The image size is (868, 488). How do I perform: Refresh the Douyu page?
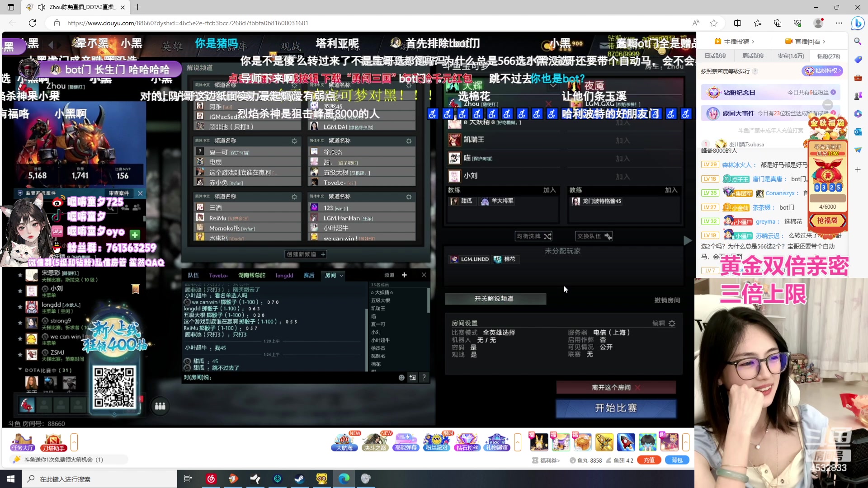pyautogui.click(x=33, y=23)
